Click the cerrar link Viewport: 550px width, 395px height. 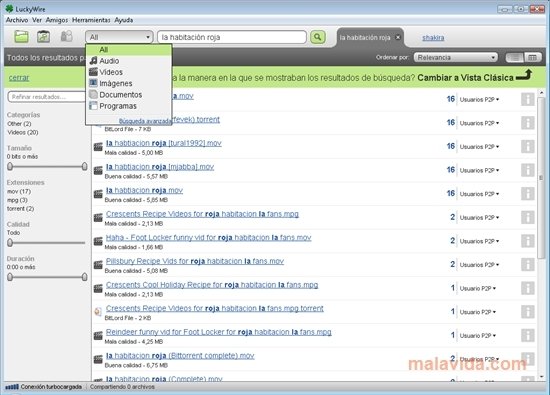[19, 78]
